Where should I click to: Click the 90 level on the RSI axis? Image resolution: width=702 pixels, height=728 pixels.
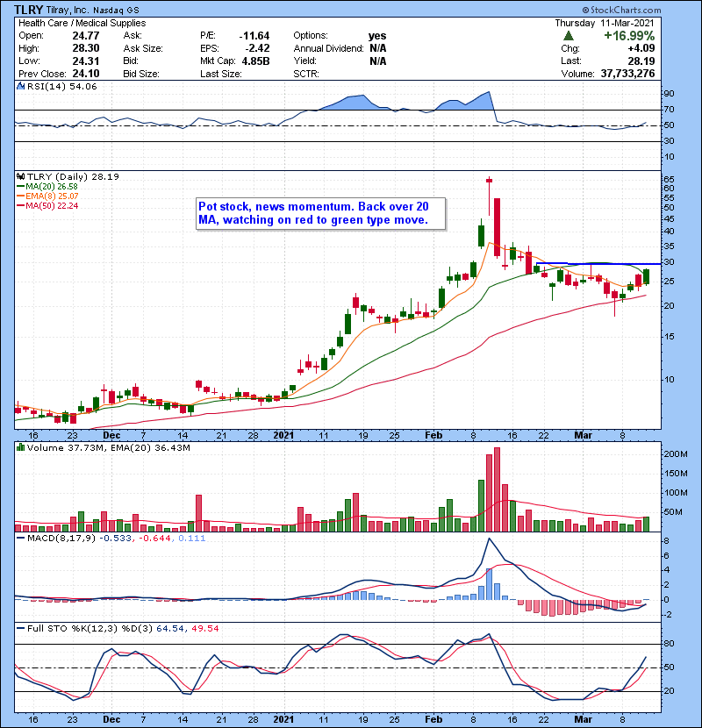pyautogui.click(x=669, y=94)
